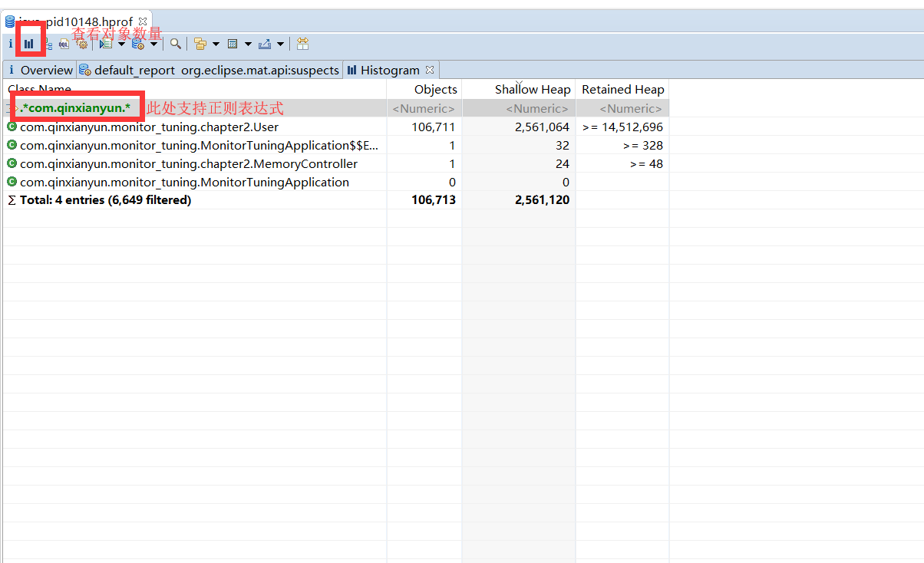Click the total objects value 106,713

click(x=433, y=199)
